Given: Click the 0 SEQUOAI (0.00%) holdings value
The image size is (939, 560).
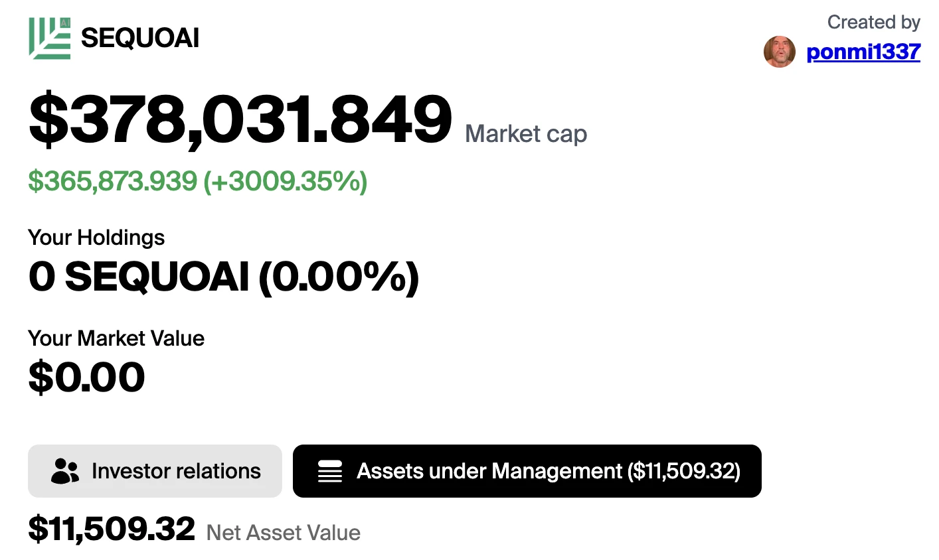Looking at the screenshot, I should click(224, 276).
